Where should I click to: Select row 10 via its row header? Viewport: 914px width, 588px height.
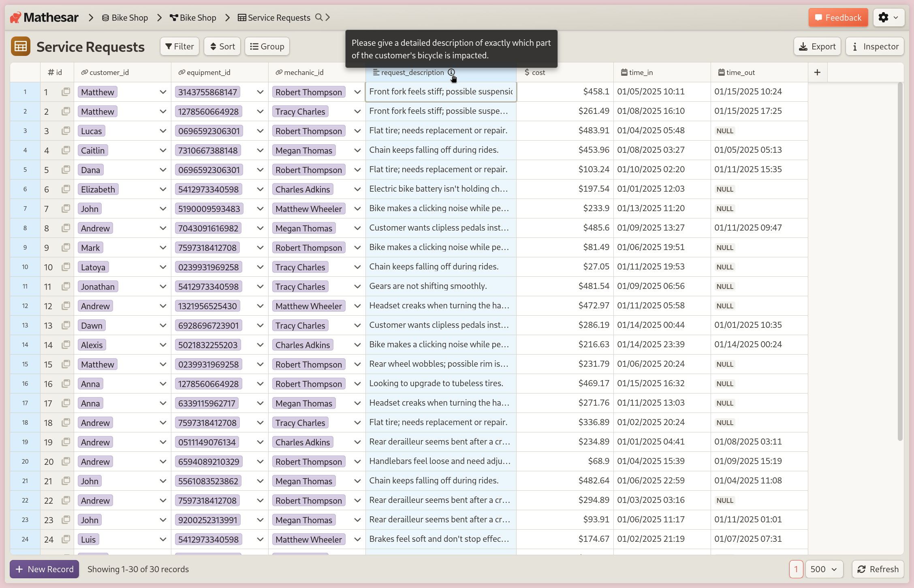click(25, 267)
